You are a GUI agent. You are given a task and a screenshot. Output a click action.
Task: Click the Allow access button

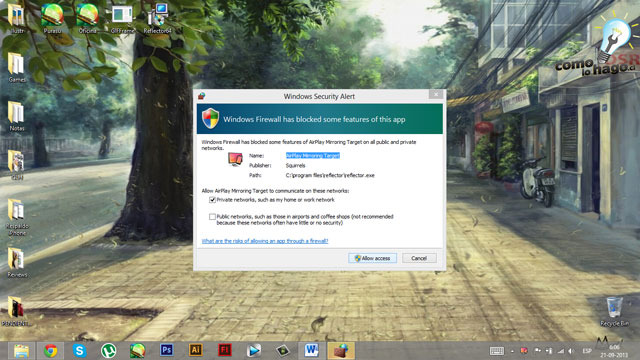tap(372, 258)
